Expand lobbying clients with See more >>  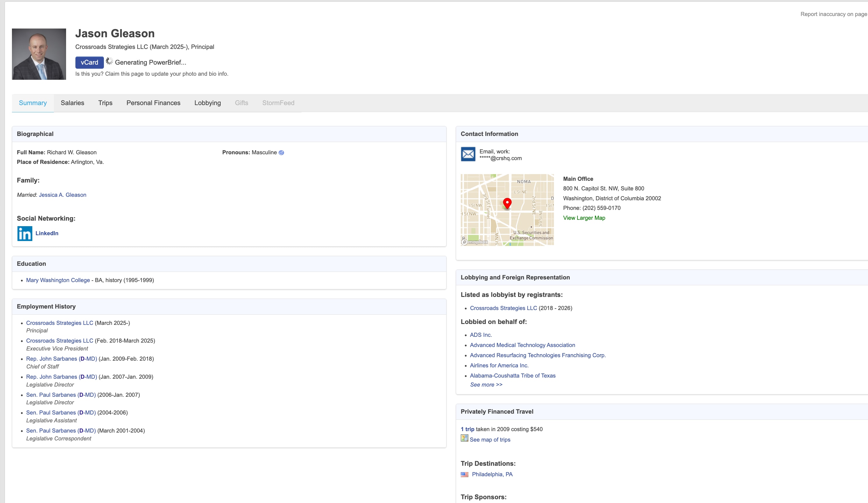coord(486,385)
